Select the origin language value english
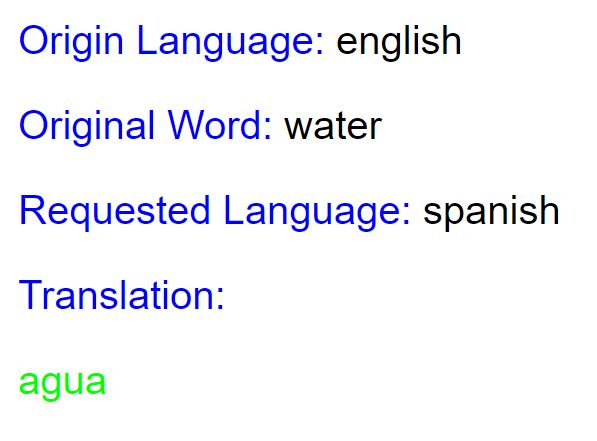The width and height of the screenshot is (597, 441). (399, 43)
